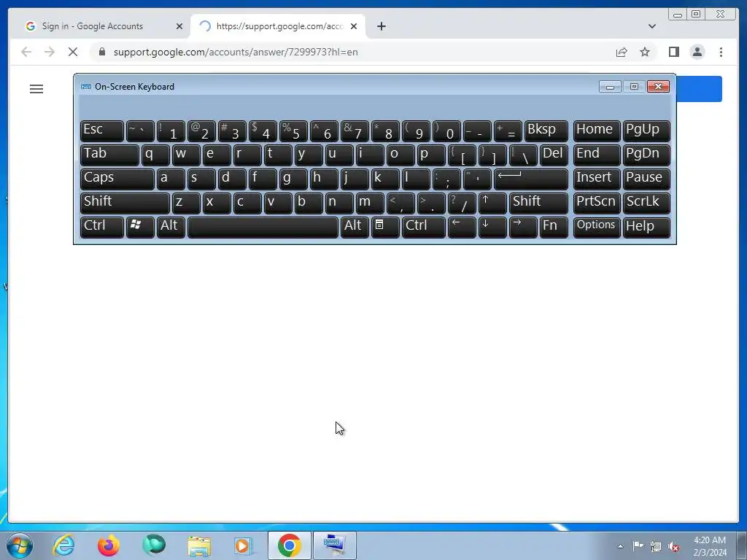
Task: Click the muted volume tray icon
Action: coord(673,546)
